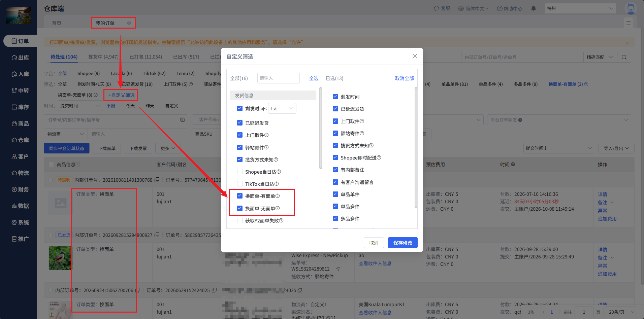Image resolution: width=644 pixels, height=319 pixels.
Task: Click the bird product thumbnail
Action: (x=60, y=258)
